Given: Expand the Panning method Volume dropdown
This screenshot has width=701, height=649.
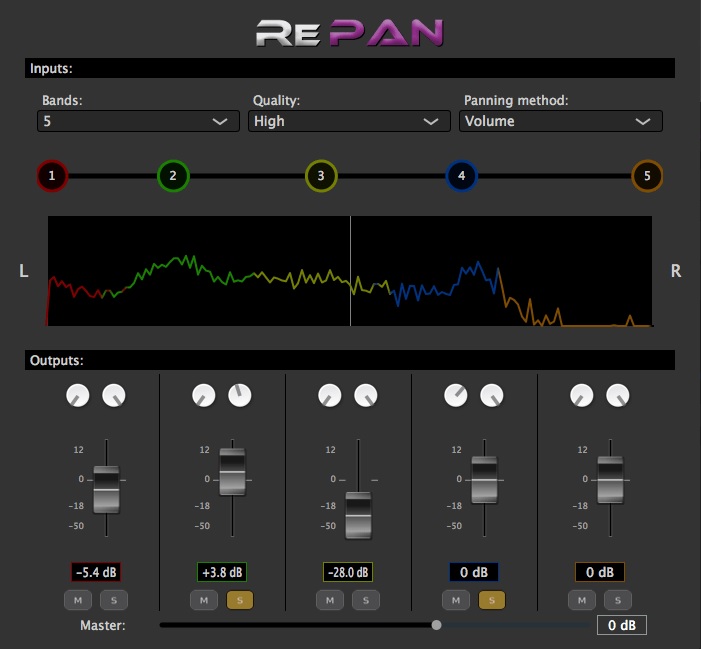Looking at the screenshot, I should pyautogui.click(x=561, y=121).
